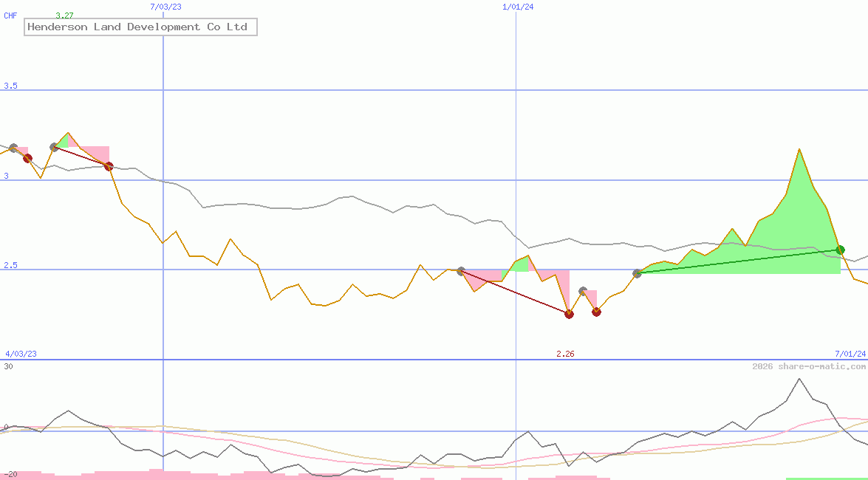The height and width of the screenshot is (480, 868).
Task: Select the red marker at the 2.26 low
Action: click(x=569, y=314)
